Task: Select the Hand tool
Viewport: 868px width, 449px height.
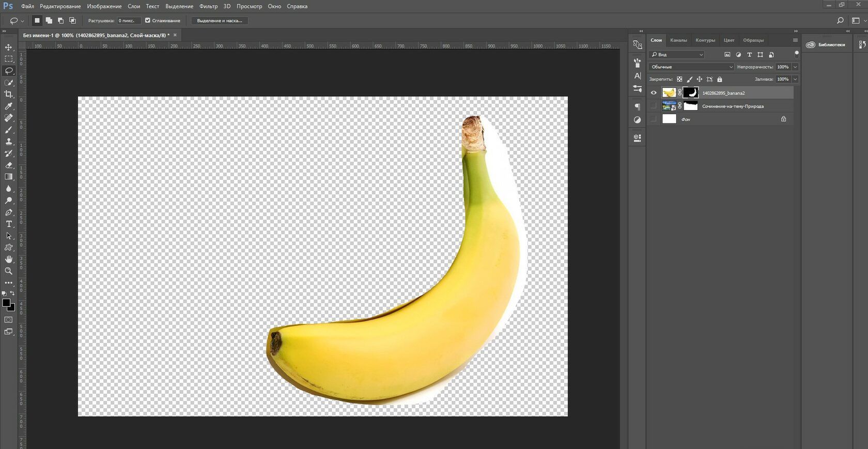Action: click(x=9, y=259)
